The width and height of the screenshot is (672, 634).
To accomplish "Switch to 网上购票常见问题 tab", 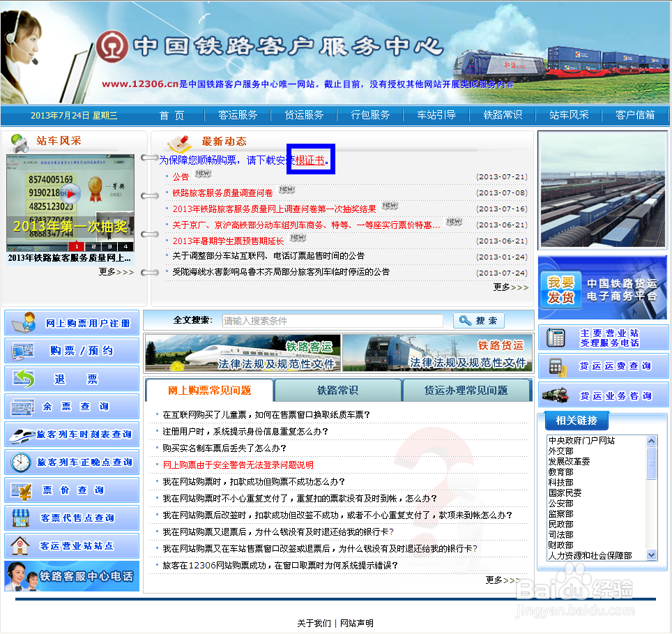I will (210, 390).
